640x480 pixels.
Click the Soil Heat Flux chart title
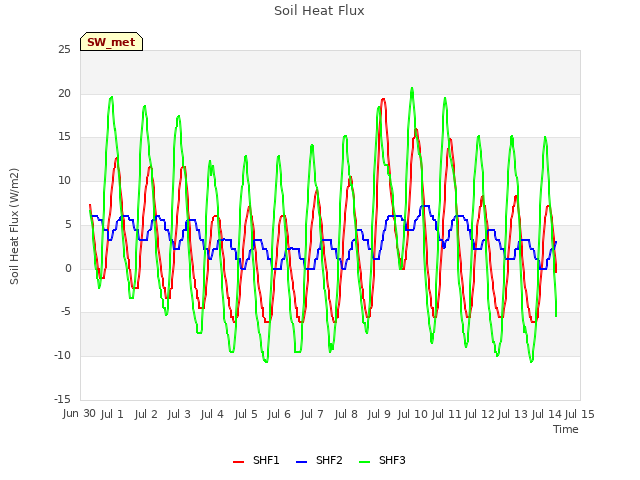point(319,11)
